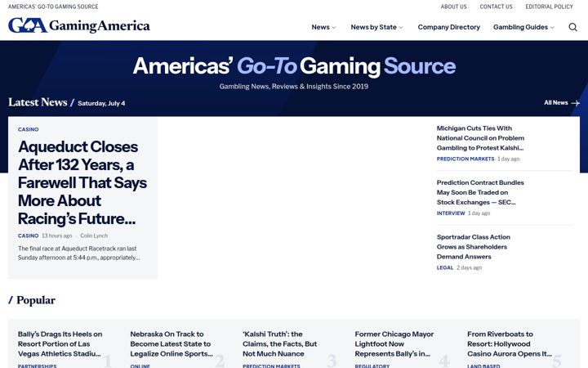Viewport: 588px width, 368px height.
Task: Open the search magnifier icon
Action: tap(572, 27)
